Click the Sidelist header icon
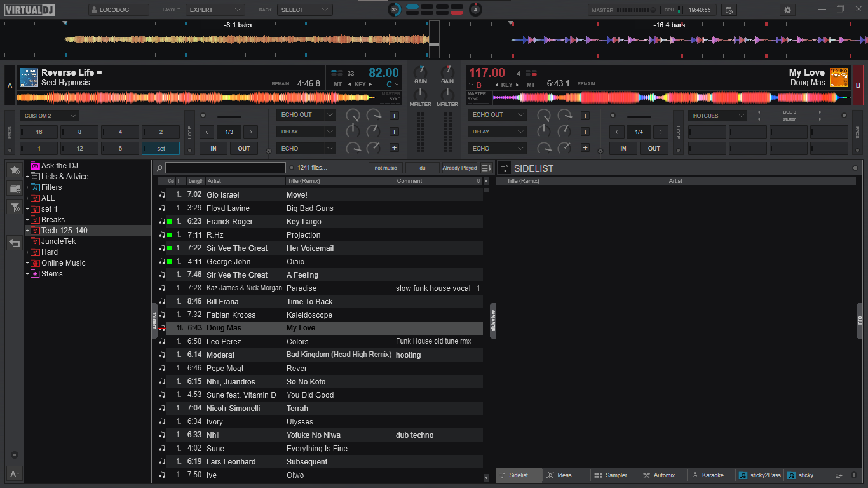This screenshot has height=488, width=868. coord(505,168)
